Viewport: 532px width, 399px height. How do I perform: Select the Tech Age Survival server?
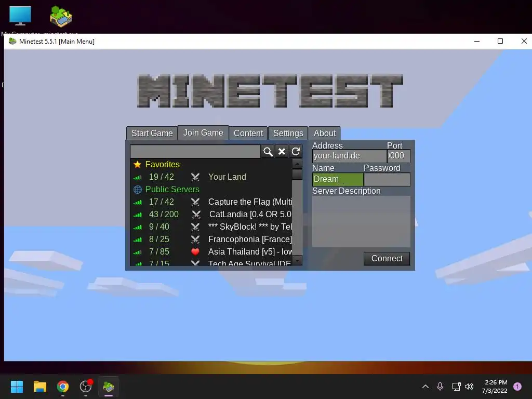[211, 262]
